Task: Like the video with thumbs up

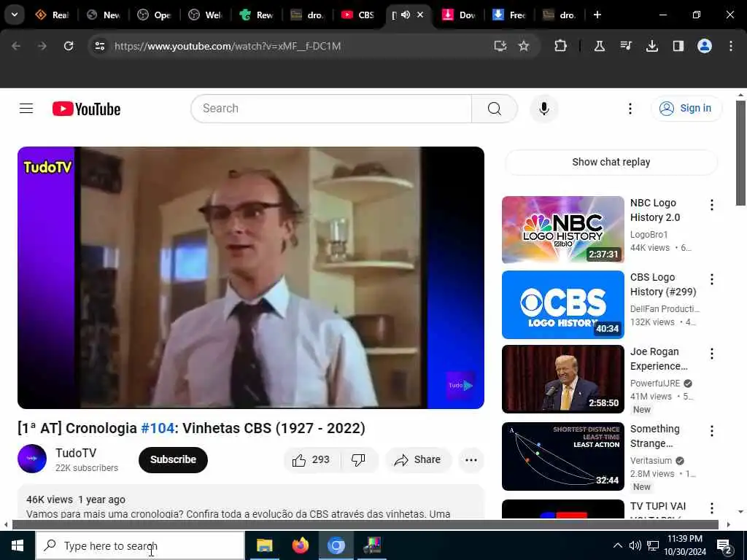Action: pyautogui.click(x=311, y=460)
